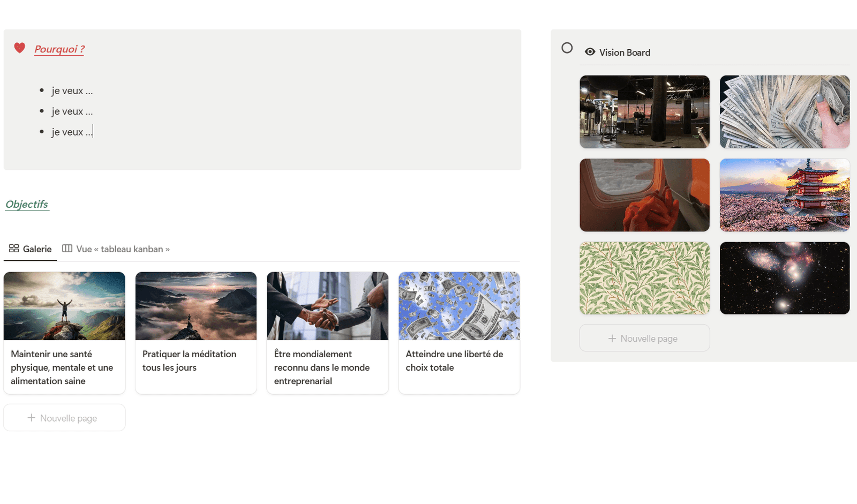
Task: Open the Pratiquer la méditation card
Action: [196, 361]
